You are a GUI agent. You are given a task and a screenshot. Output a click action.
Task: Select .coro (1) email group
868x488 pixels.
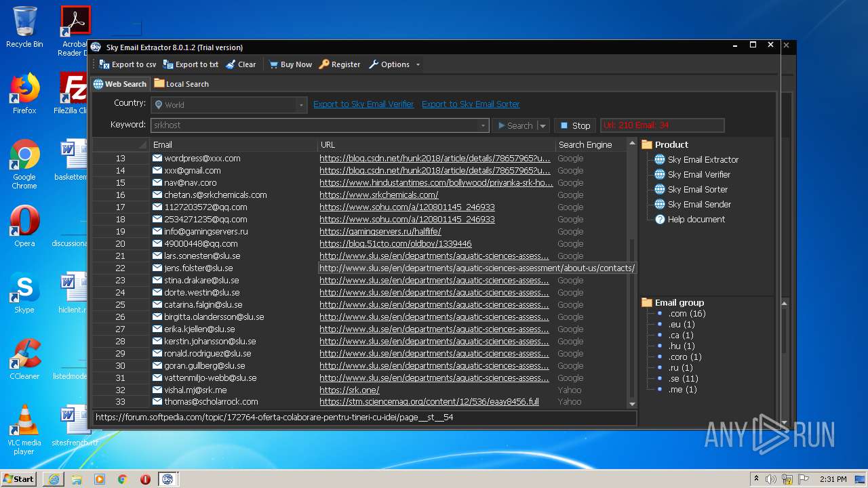point(685,357)
